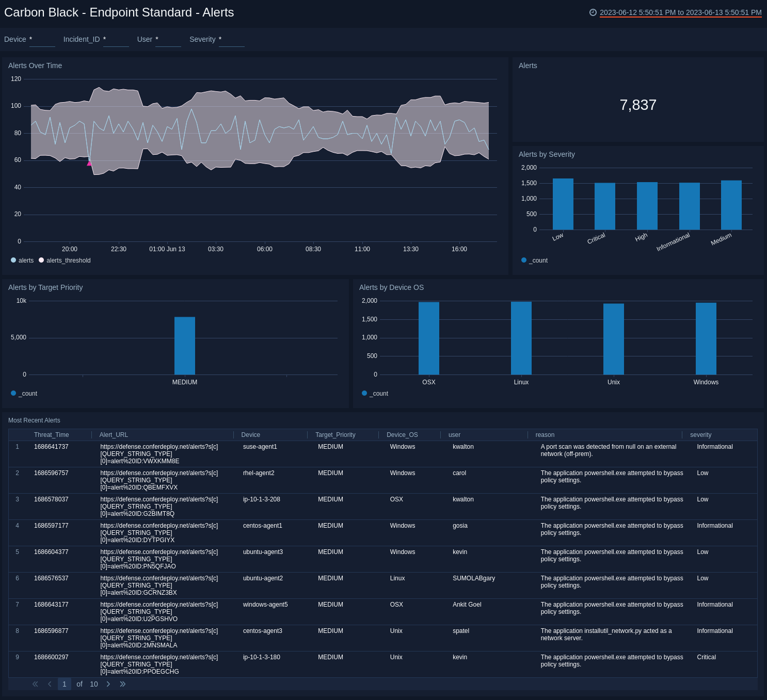Toggle the alerts series in the legend

[22, 261]
